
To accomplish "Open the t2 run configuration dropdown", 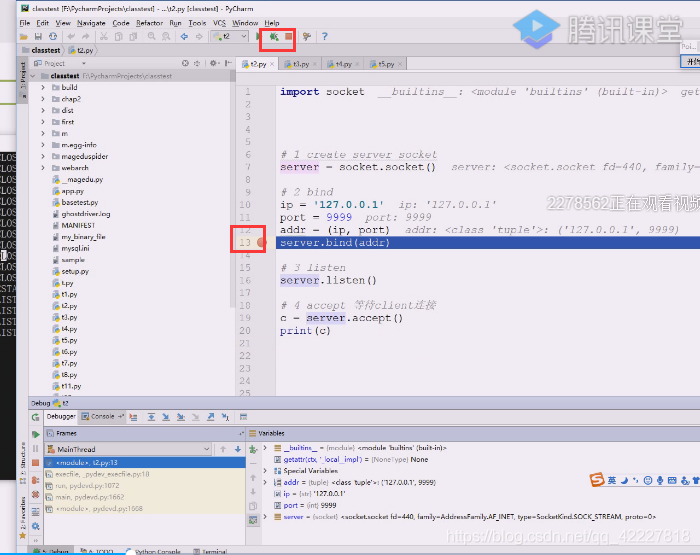I will [230, 37].
